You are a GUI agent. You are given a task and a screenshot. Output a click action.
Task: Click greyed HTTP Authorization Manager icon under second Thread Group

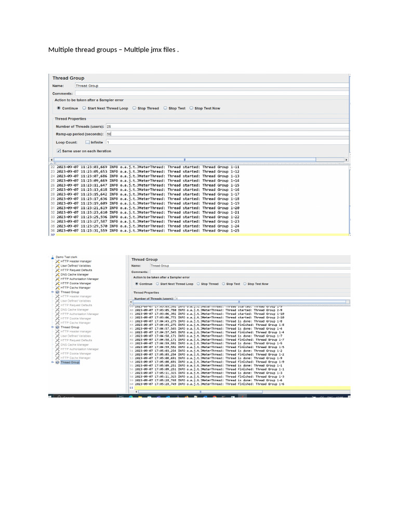[57, 349]
